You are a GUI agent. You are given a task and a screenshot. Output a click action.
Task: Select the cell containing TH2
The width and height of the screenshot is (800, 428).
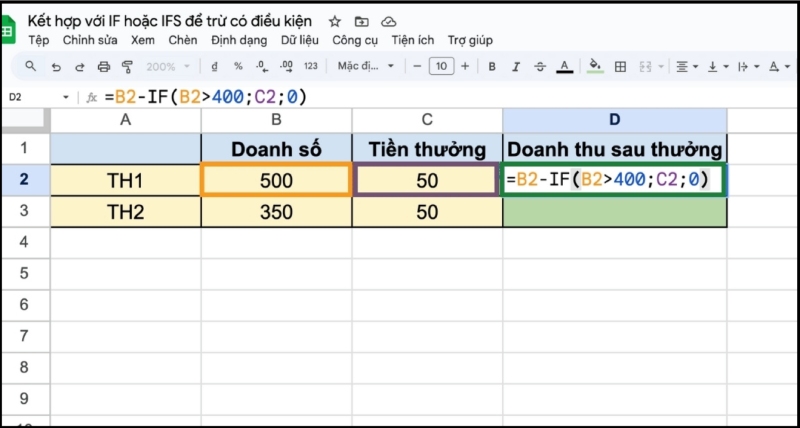(126, 211)
